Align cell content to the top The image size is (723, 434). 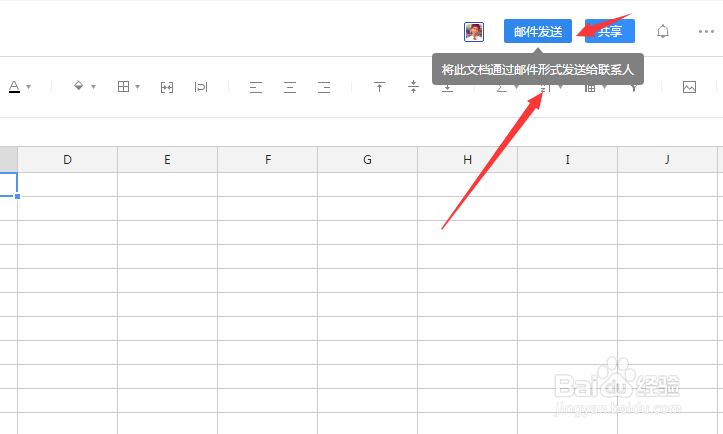(379, 87)
